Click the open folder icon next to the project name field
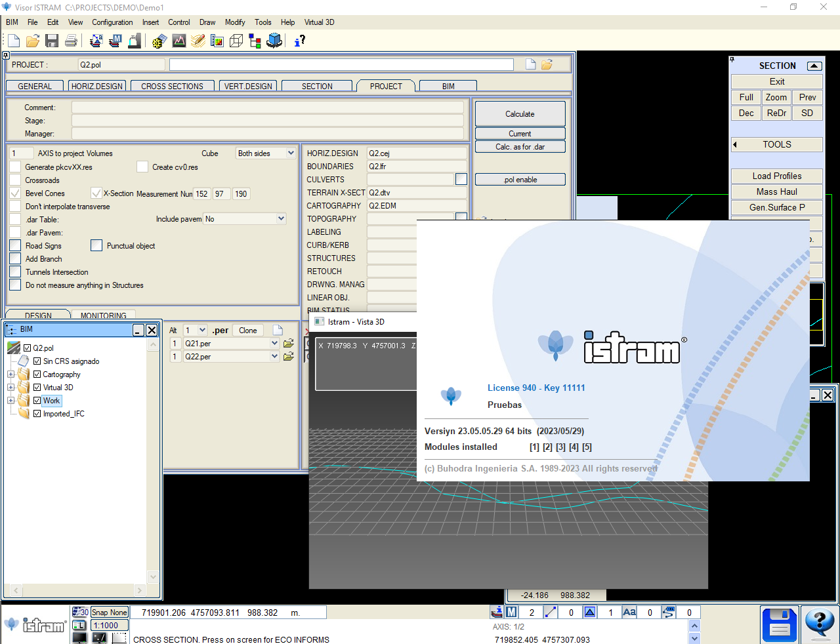The width and height of the screenshot is (840, 644). 547,64
